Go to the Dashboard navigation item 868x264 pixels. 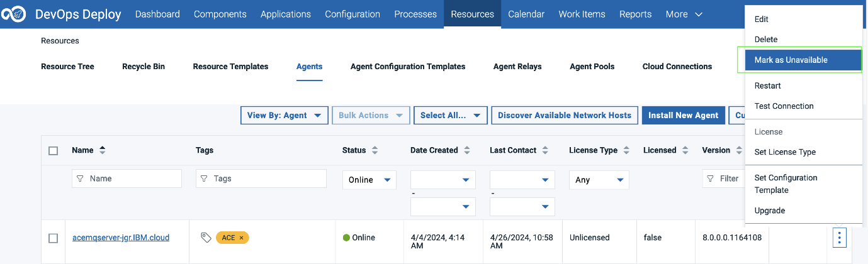coord(157,14)
